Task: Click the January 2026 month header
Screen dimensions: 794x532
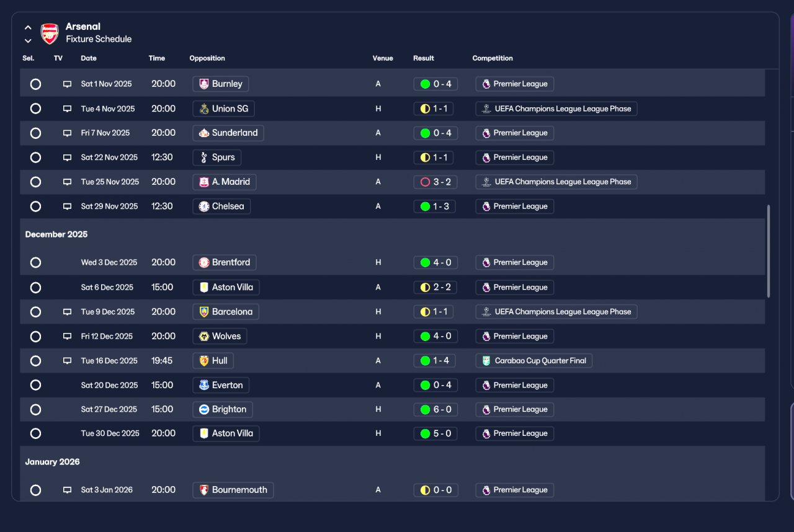Action: tap(53, 462)
